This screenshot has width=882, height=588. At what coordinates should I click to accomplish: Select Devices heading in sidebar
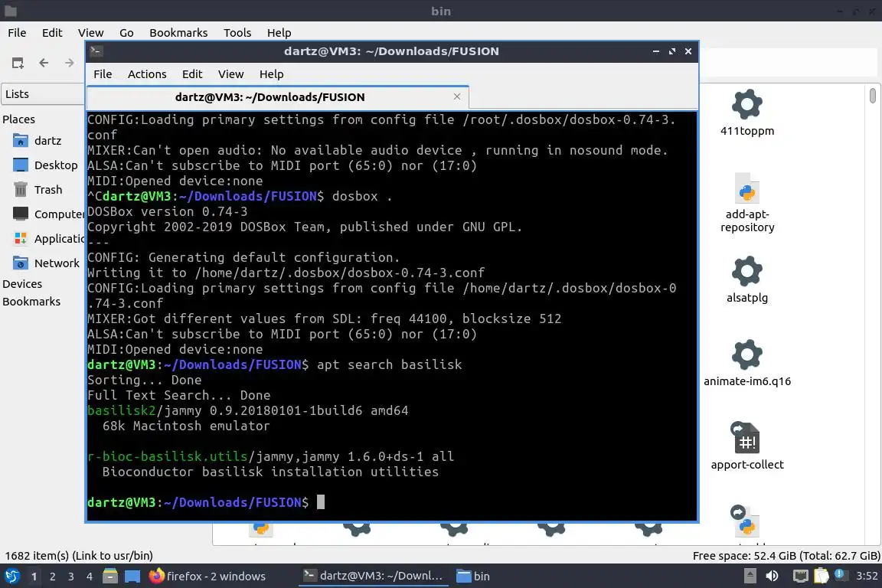tap(22, 284)
